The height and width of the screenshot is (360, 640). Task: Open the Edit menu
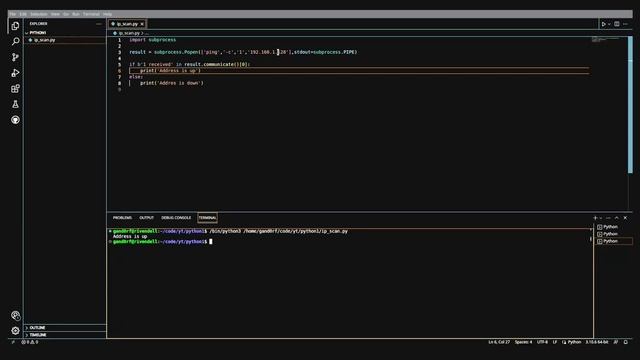tap(23, 14)
